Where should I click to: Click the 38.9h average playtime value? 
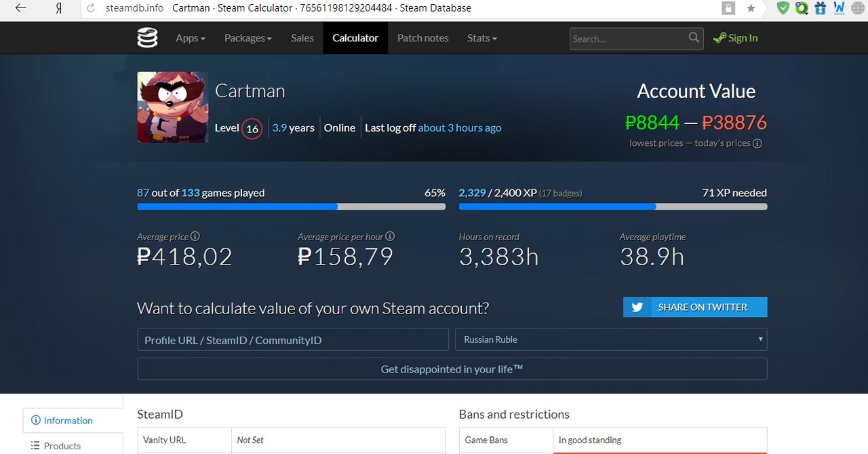tap(652, 257)
